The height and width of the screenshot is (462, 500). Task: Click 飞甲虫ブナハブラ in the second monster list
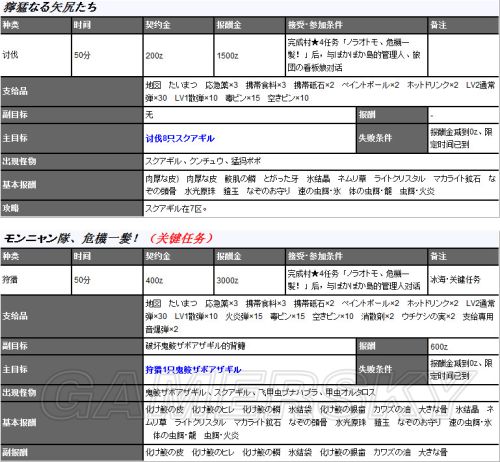tap(288, 393)
